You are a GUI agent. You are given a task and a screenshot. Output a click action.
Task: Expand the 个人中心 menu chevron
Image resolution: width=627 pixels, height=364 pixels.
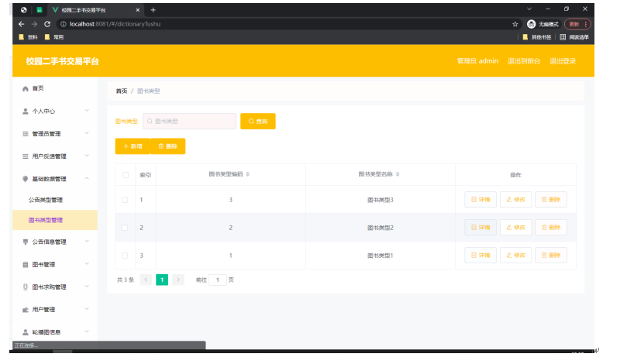coord(87,111)
